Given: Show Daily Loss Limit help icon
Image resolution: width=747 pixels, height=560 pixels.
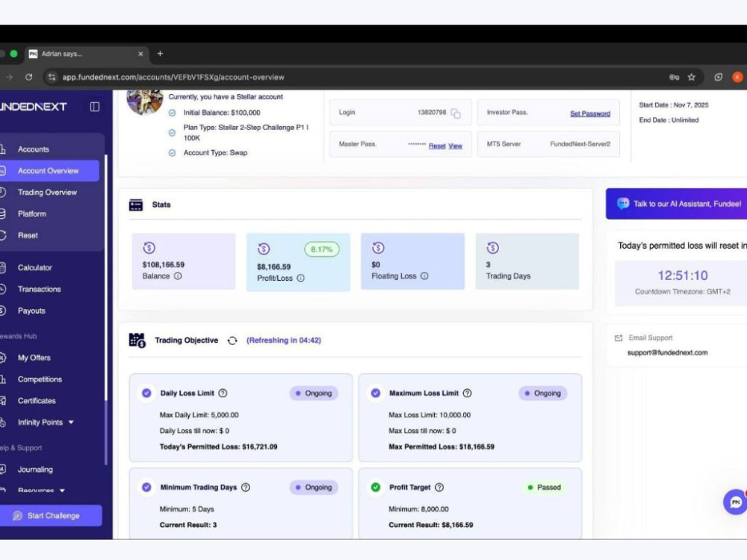Looking at the screenshot, I should (223, 393).
